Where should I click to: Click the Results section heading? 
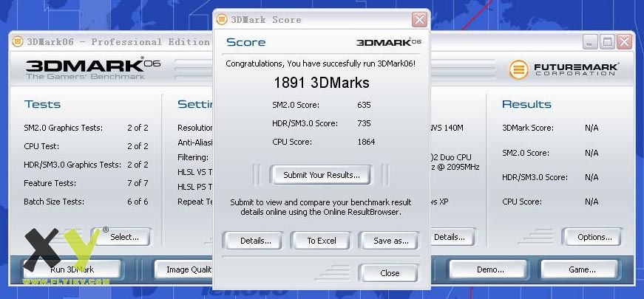[x=526, y=104]
